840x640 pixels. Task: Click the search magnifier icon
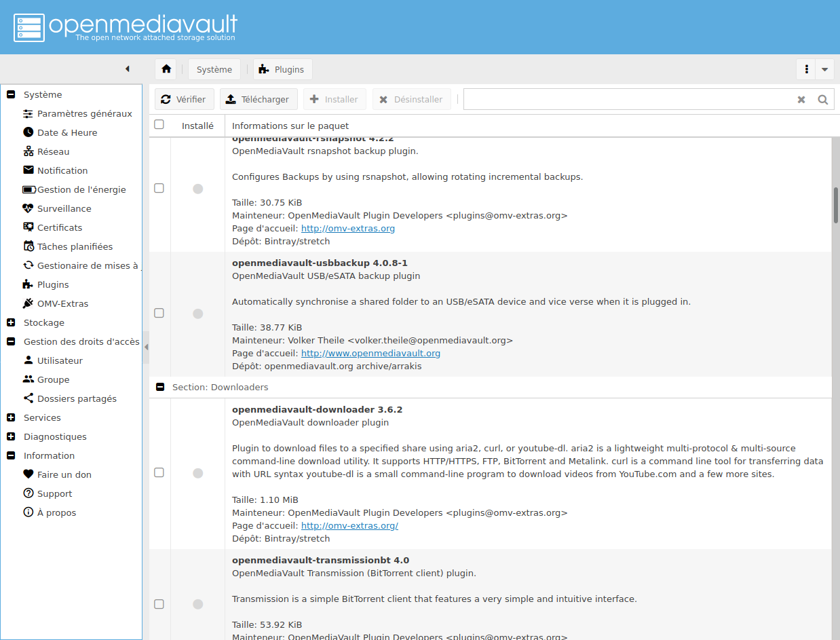click(x=822, y=100)
